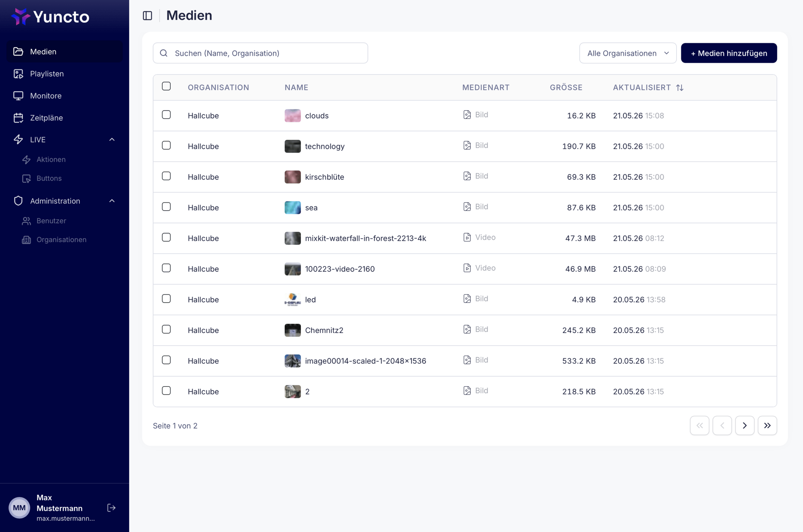Click the Benutzer people icon

coord(26,221)
